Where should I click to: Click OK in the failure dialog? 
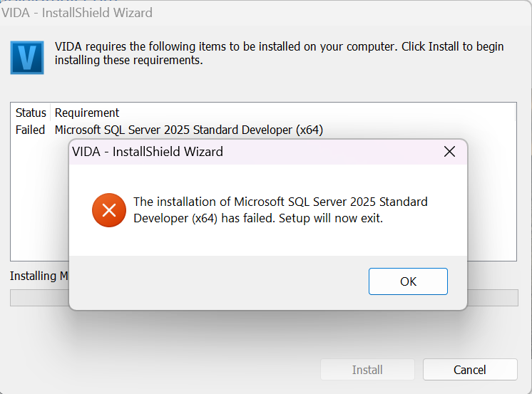[408, 281]
